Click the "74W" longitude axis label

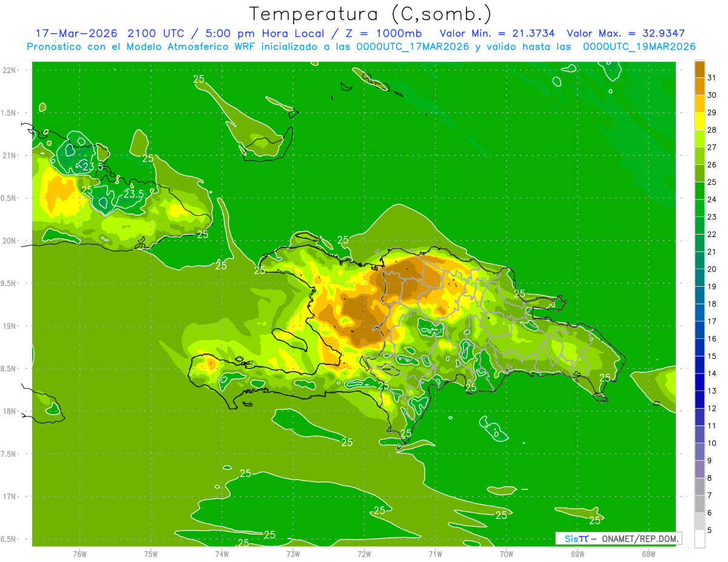[x=222, y=554]
